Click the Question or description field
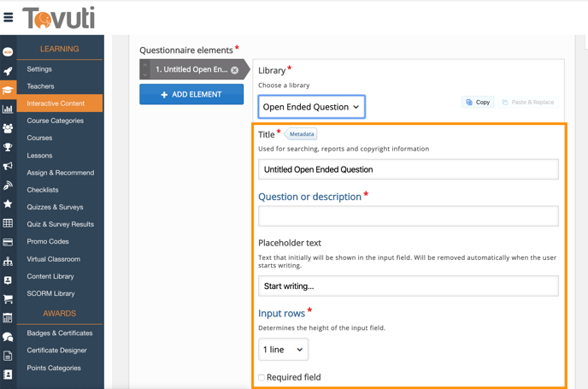Viewport: 588px width, 389px height. (x=408, y=216)
